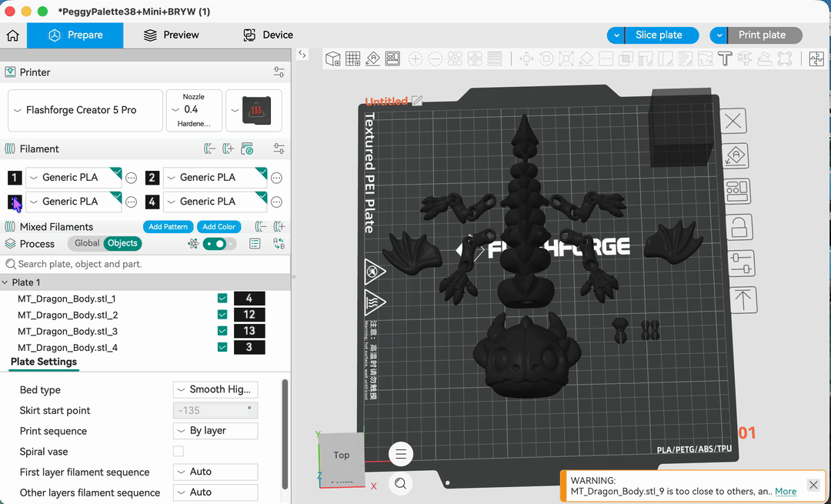The width and height of the screenshot is (831, 504).
Task: Click the plate lock icon
Action: point(738,228)
